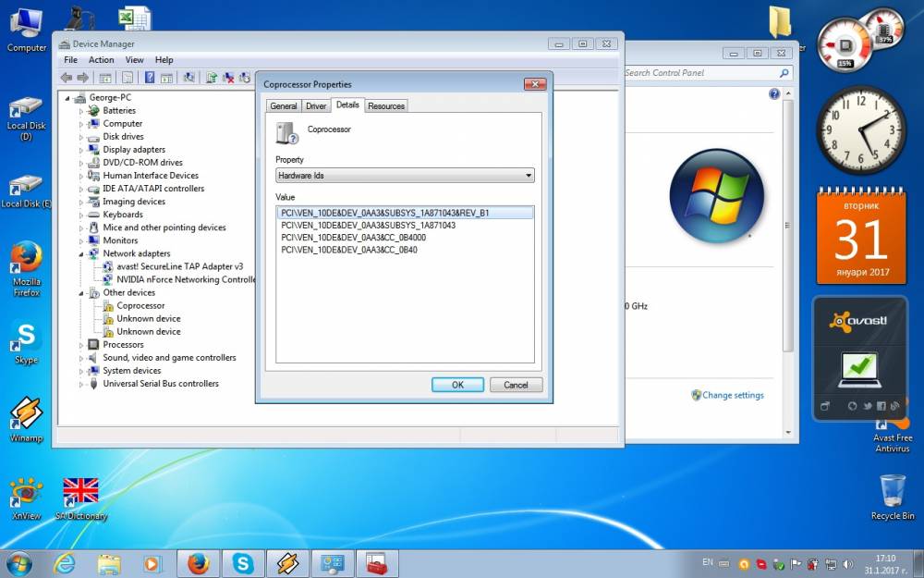Click the calendar gadget showing 31
924x578 pixels.
pos(861,236)
